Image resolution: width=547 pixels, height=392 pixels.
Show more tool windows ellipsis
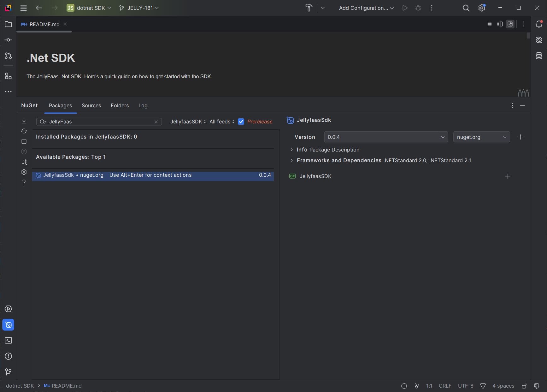point(9,92)
